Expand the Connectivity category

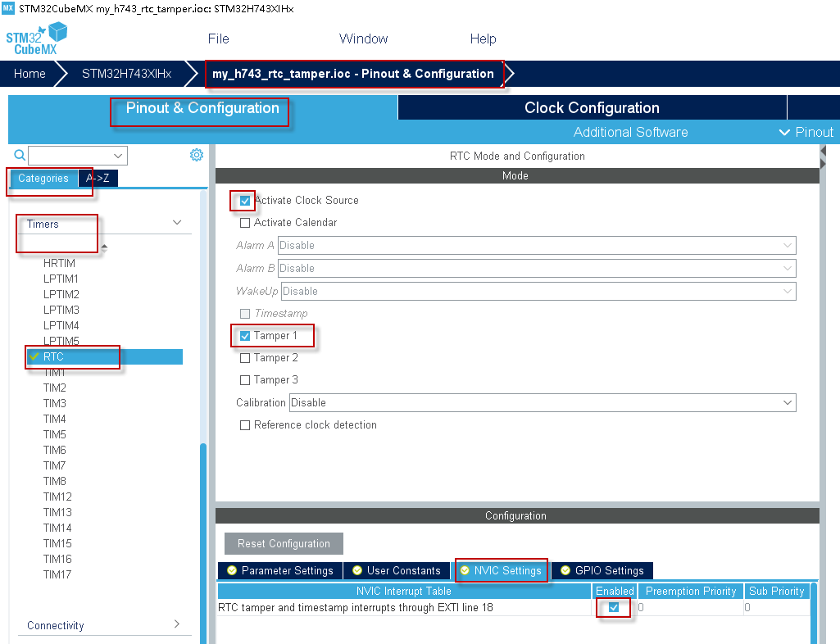(177, 624)
